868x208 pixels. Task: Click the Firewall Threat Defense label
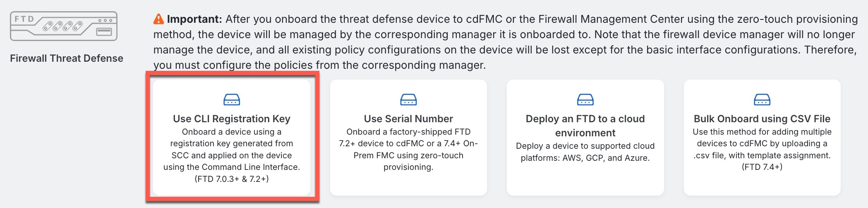point(67,58)
